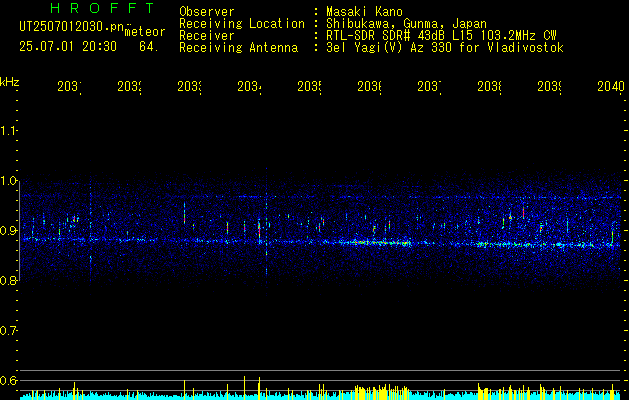The image size is (629, 400).
Task: Click the 2040 time axis marker
Action: click(611, 87)
